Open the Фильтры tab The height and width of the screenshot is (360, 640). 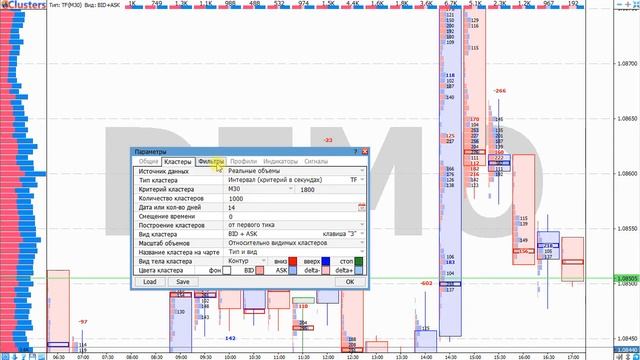[211, 162]
